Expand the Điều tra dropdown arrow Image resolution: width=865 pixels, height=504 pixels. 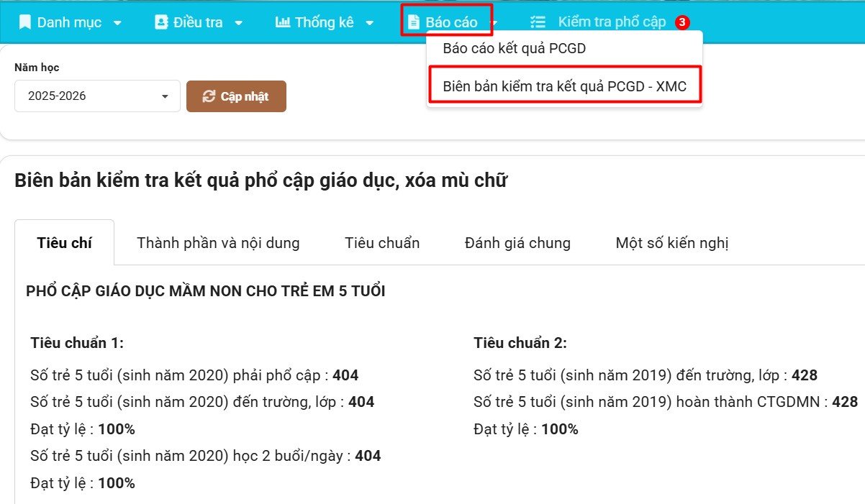pos(239,23)
